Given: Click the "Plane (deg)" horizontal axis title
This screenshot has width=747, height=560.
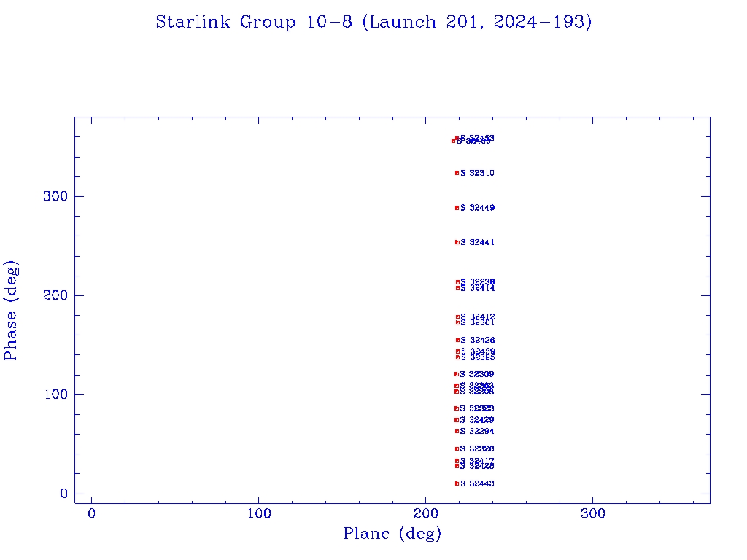Looking at the screenshot, I should [x=392, y=533].
